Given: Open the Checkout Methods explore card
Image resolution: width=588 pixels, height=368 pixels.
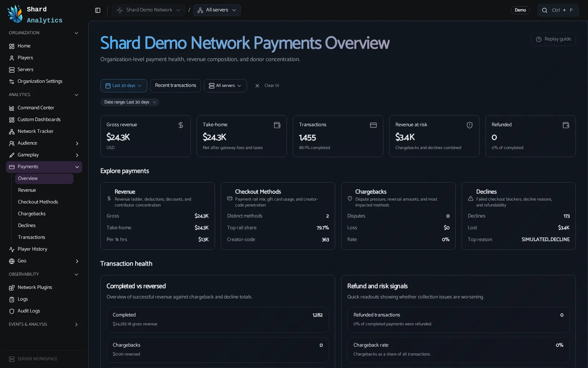Looking at the screenshot, I should 278,216.
